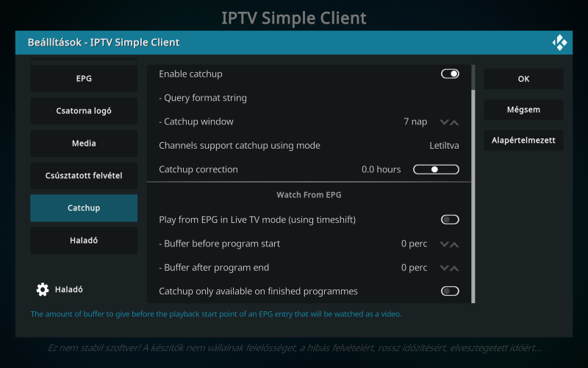588x368 pixels.
Task: Click the '0.0 hours' correction value
Action: click(381, 169)
